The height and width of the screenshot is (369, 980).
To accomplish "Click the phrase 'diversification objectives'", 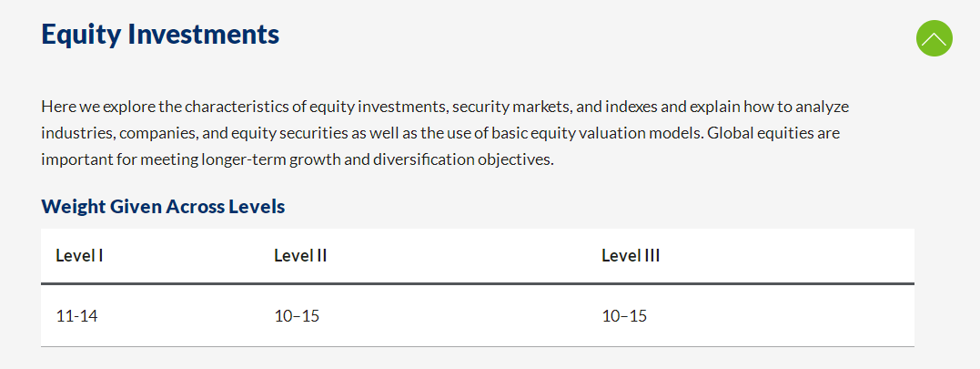I will (462, 159).
